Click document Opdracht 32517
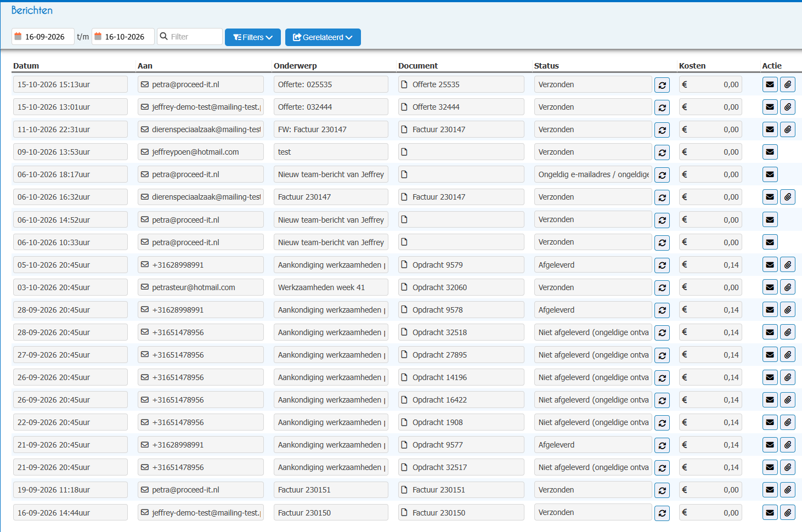 [x=461, y=467]
